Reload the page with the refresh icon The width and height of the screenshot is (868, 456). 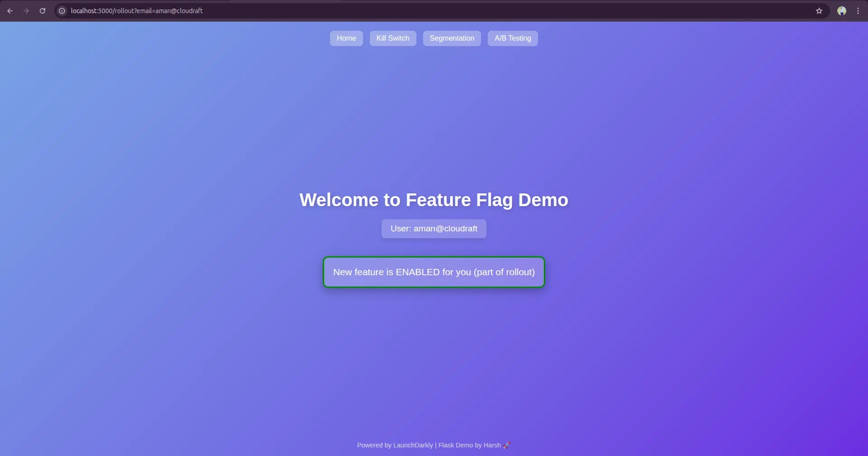click(x=42, y=11)
